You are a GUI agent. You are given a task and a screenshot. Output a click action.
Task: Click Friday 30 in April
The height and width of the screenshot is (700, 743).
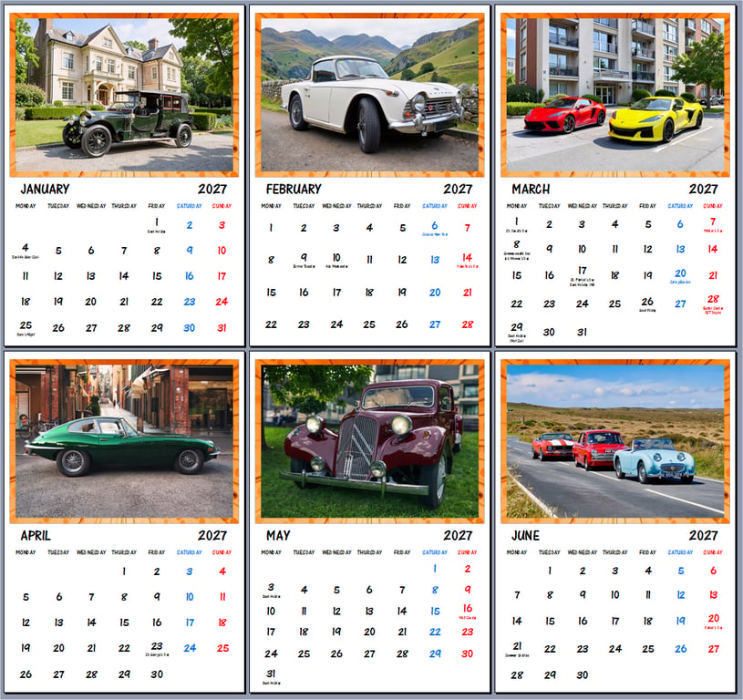pyautogui.click(x=157, y=674)
